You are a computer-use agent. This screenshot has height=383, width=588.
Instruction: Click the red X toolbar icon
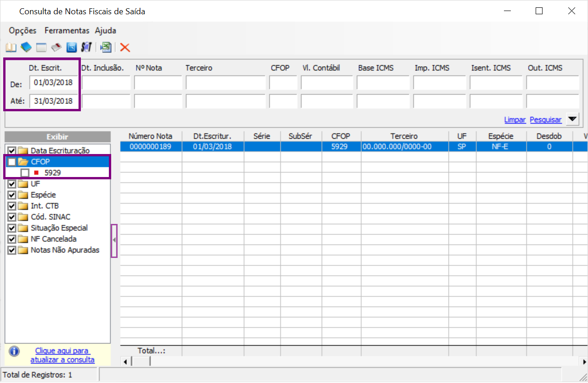[125, 47]
